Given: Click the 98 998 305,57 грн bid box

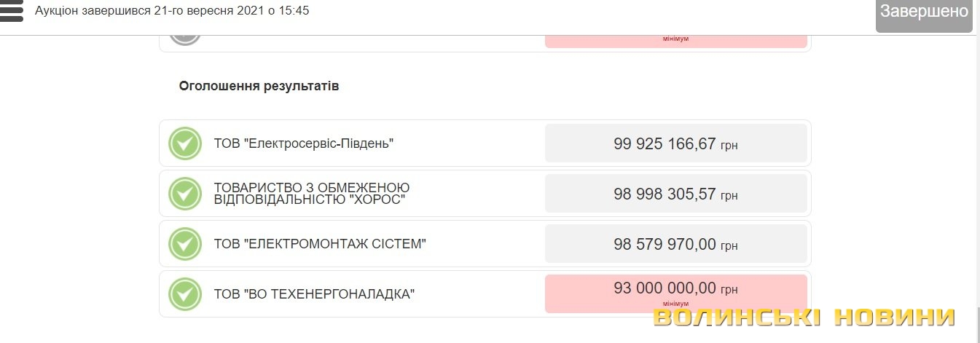Looking at the screenshot, I should [675, 194].
